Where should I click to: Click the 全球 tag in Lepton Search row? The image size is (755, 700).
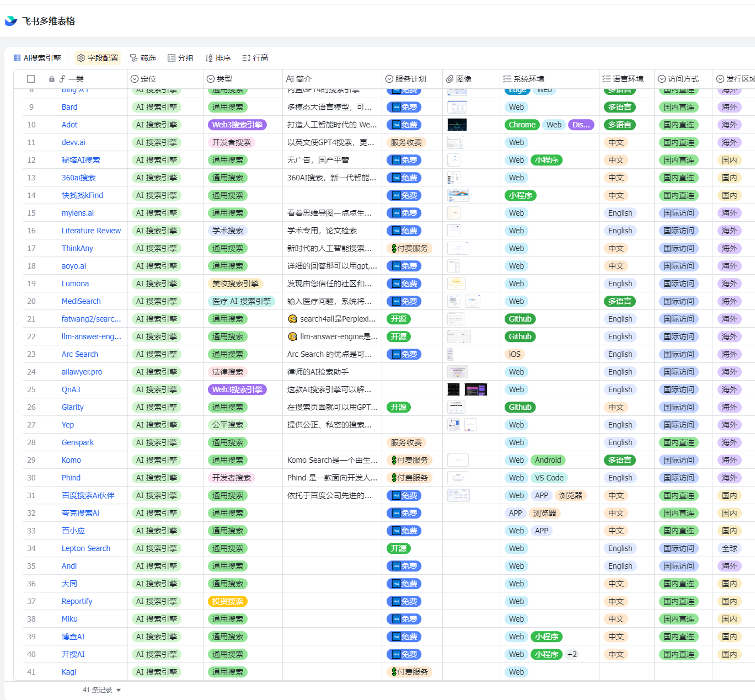coord(730,548)
